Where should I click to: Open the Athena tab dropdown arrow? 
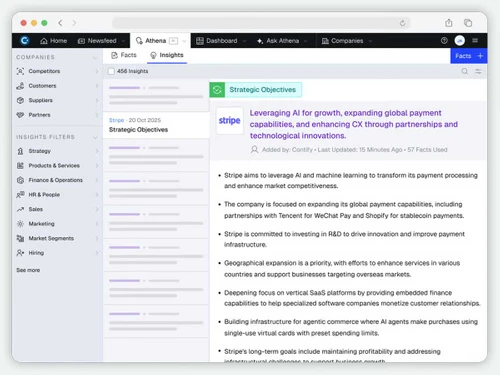coord(184,41)
